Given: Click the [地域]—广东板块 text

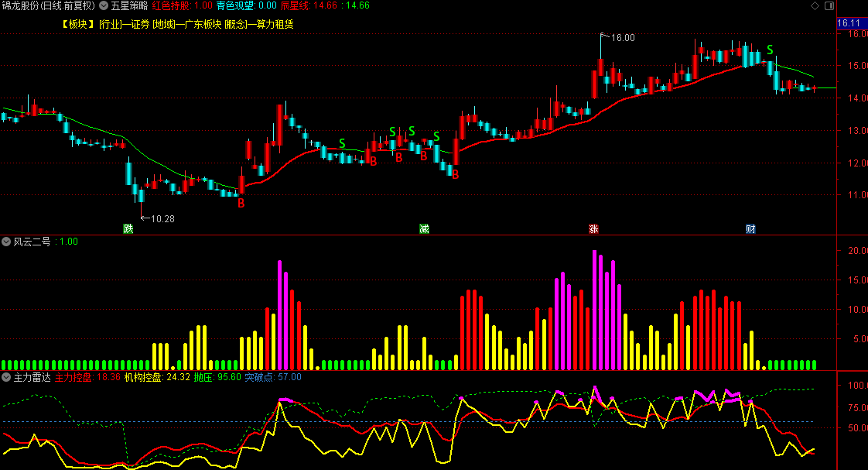Looking at the screenshot, I should (187, 24).
